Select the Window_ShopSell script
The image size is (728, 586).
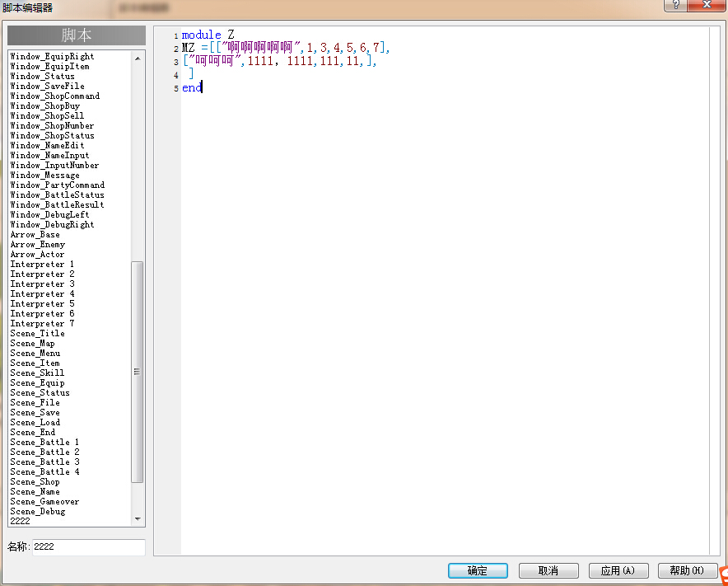point(47,115)
